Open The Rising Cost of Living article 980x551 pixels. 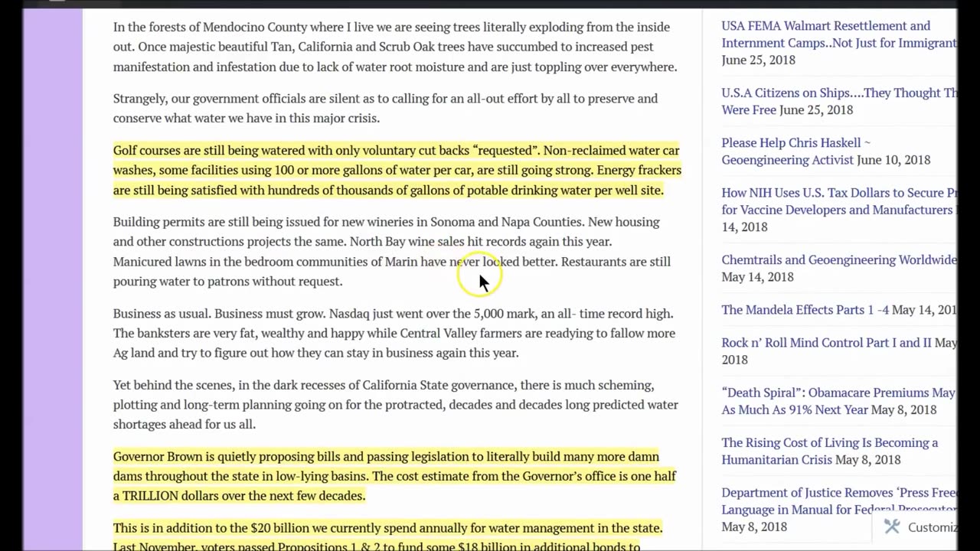(829, 451)
